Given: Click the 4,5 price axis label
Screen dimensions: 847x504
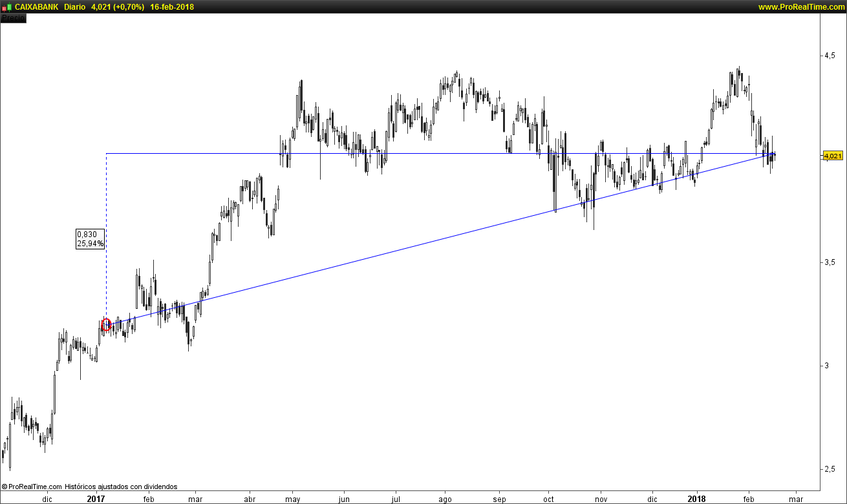Looking at the screenshot, I should [829, 56].
